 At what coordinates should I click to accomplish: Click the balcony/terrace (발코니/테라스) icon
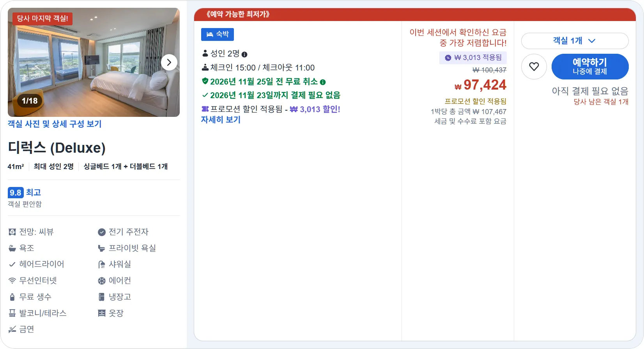[12, 313]
